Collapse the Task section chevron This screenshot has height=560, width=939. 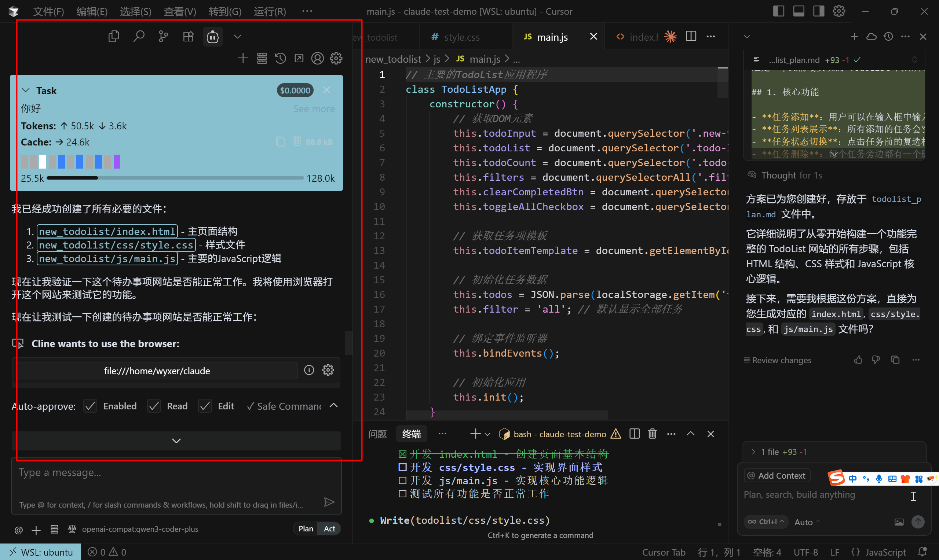25,90
